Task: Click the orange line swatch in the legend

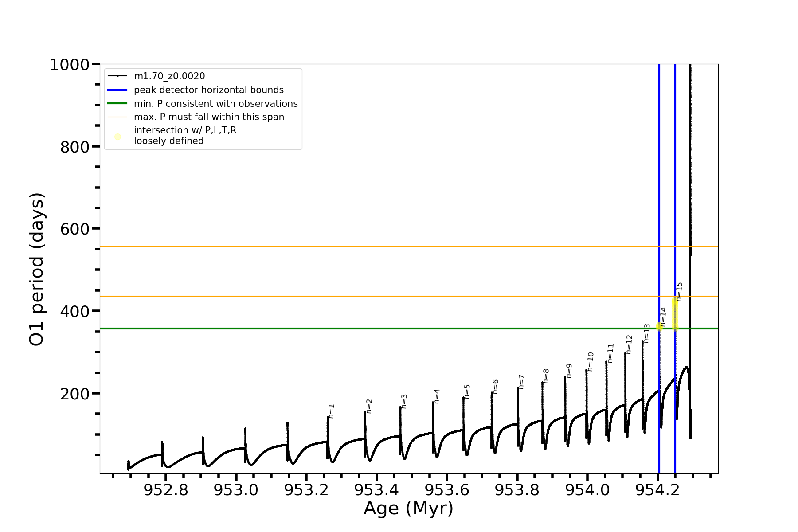Action: (117, 117)
